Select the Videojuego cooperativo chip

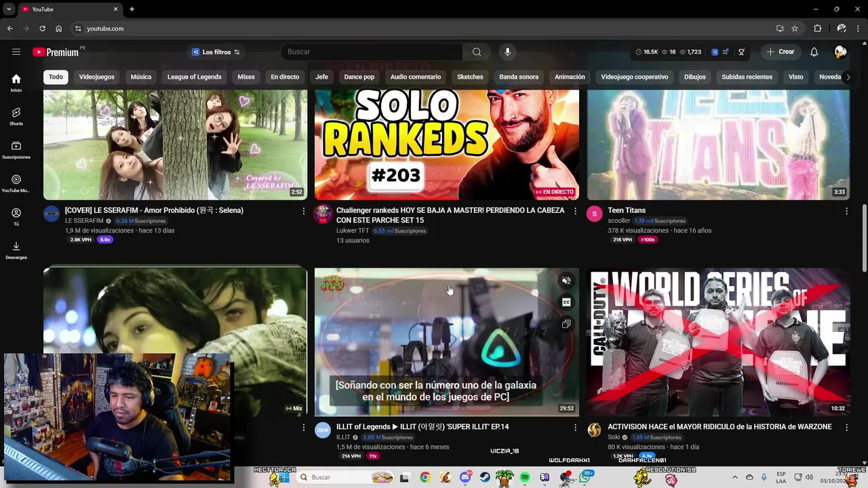[x=635, y=77]
